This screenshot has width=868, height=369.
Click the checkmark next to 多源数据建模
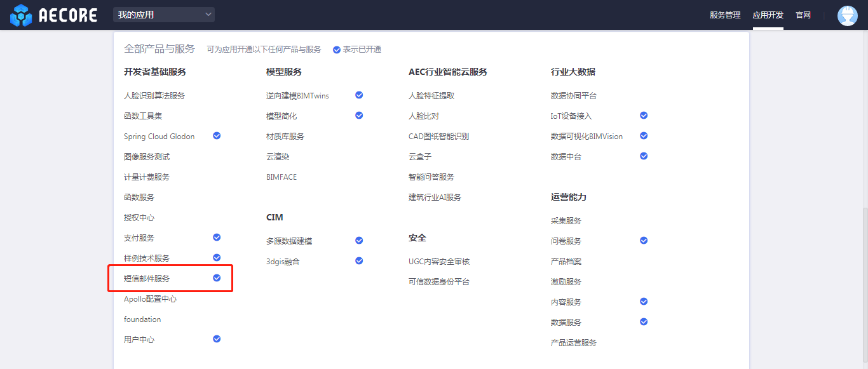pyautogui.click(x=359, y=241)
